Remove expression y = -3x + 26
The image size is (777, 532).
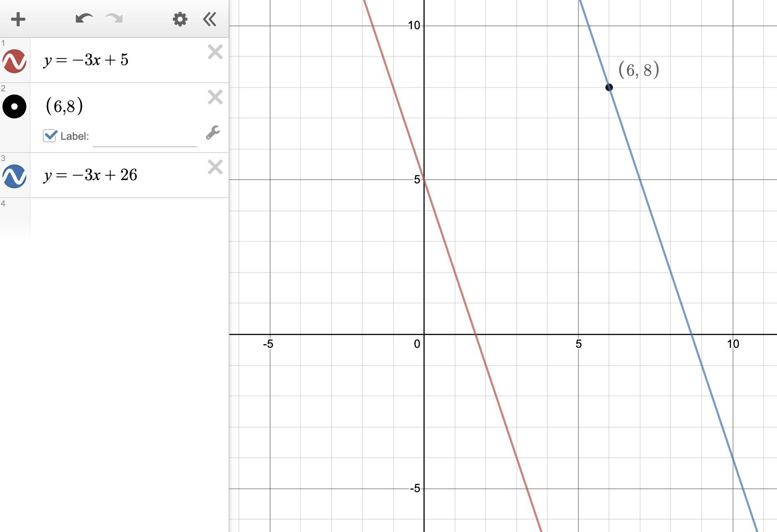[x=215, y=167]
